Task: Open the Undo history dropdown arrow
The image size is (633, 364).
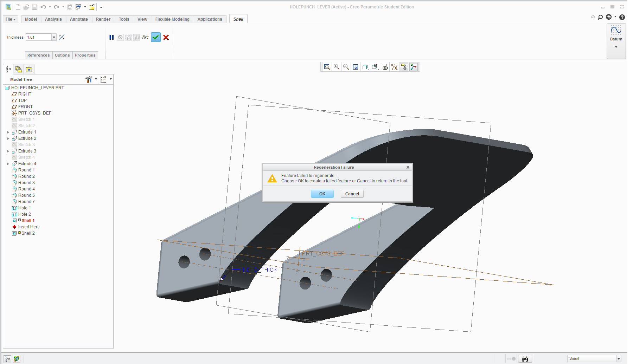Action: click(x=50, y=7)
